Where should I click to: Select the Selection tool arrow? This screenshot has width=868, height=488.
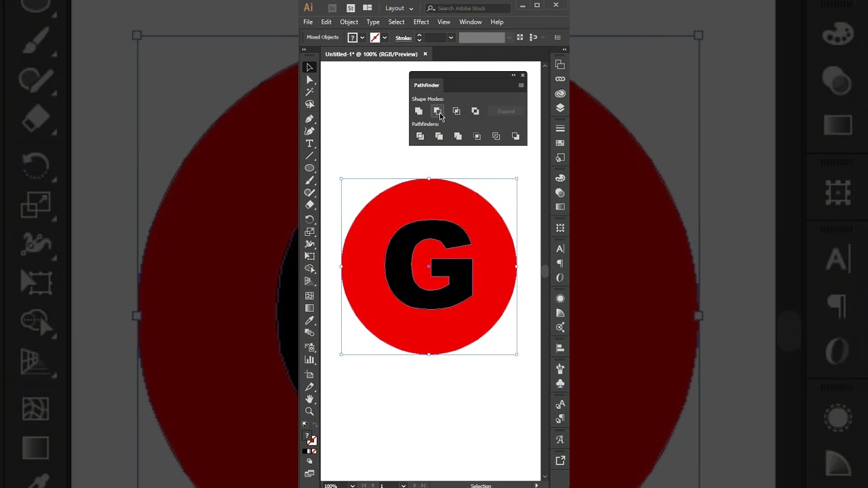[x=310, y=67]
